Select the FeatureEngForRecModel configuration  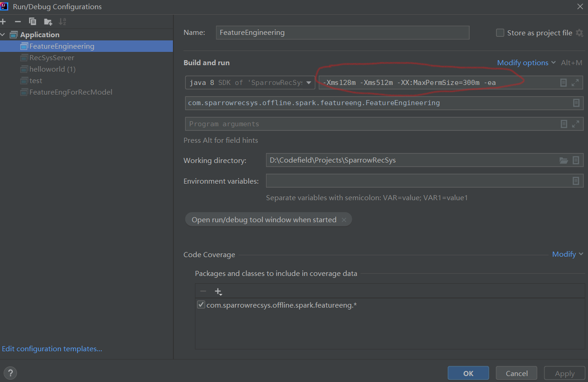pos(86,92)
